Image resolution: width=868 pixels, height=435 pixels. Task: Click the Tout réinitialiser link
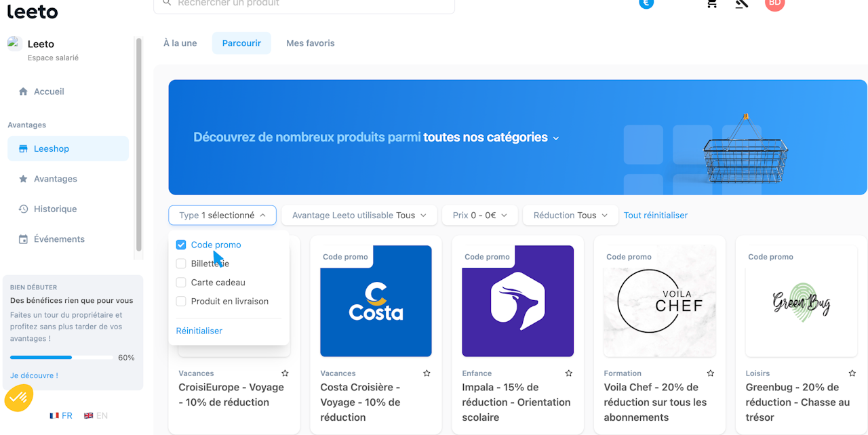(x=655, y=215)
